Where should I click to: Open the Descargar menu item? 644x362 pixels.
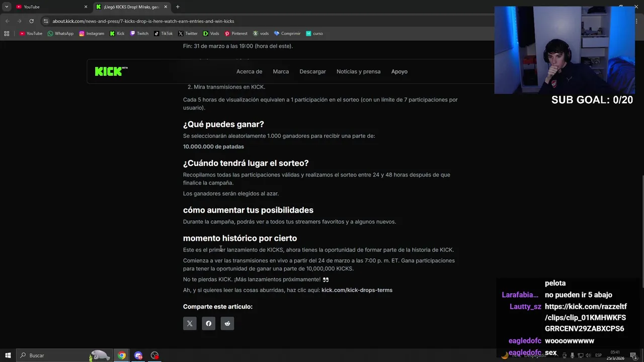pyautogui.click(x=312, y=71)
